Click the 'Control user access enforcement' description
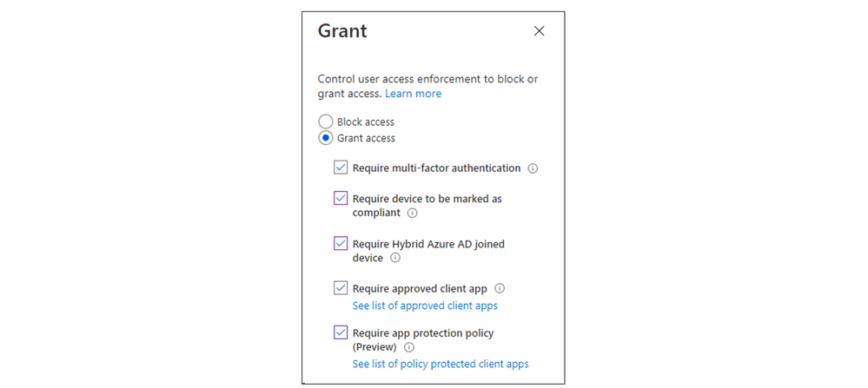 pyautogui.click(x=427, y=86)
